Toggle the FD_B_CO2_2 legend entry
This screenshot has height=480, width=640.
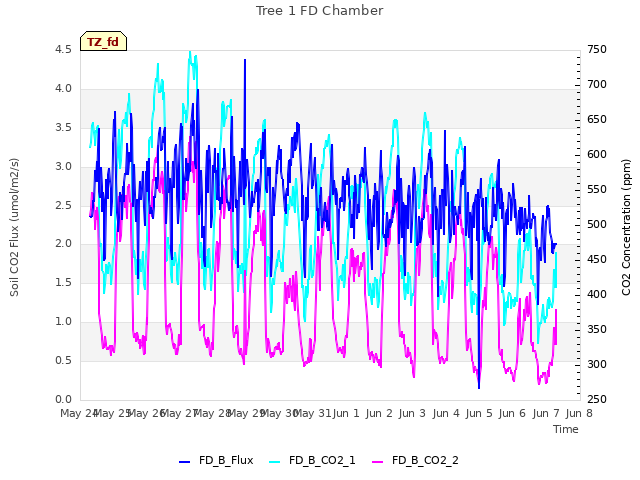pos(416,460)
